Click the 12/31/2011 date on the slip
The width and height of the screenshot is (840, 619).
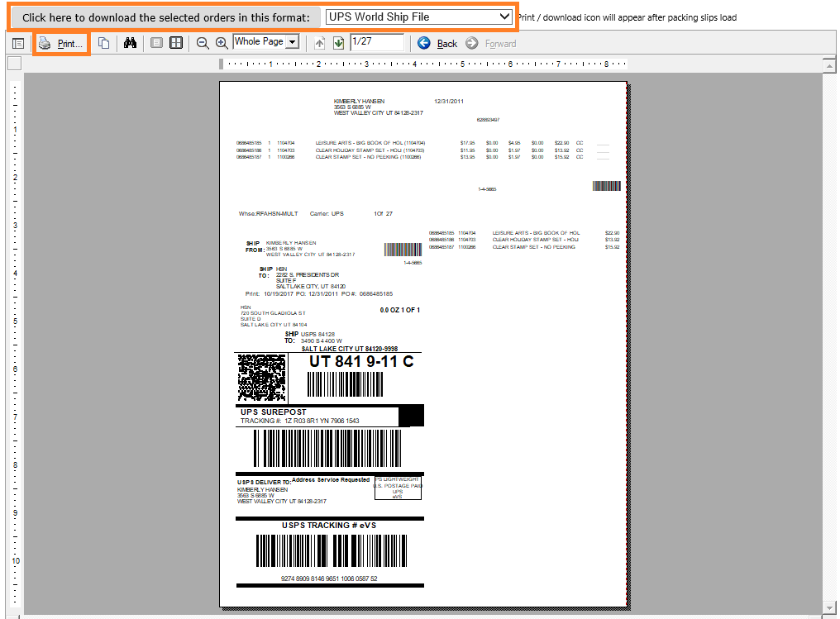[449, 101]
